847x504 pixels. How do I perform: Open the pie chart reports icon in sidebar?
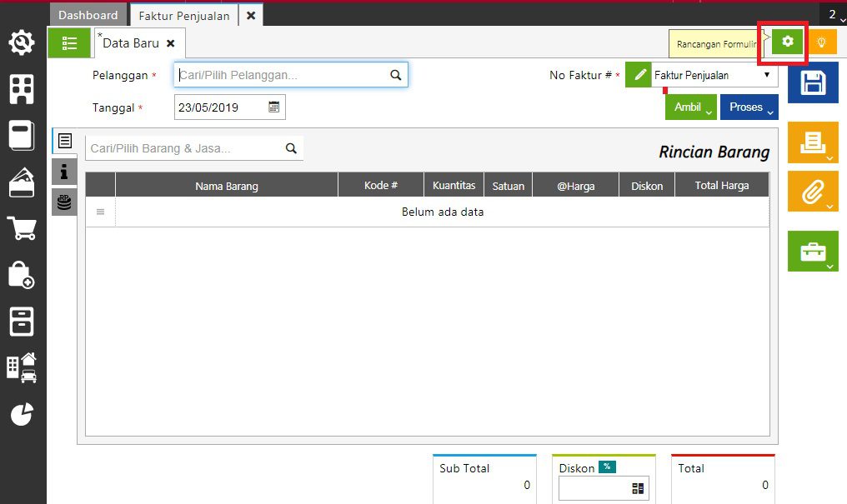(x=22, y=414)
